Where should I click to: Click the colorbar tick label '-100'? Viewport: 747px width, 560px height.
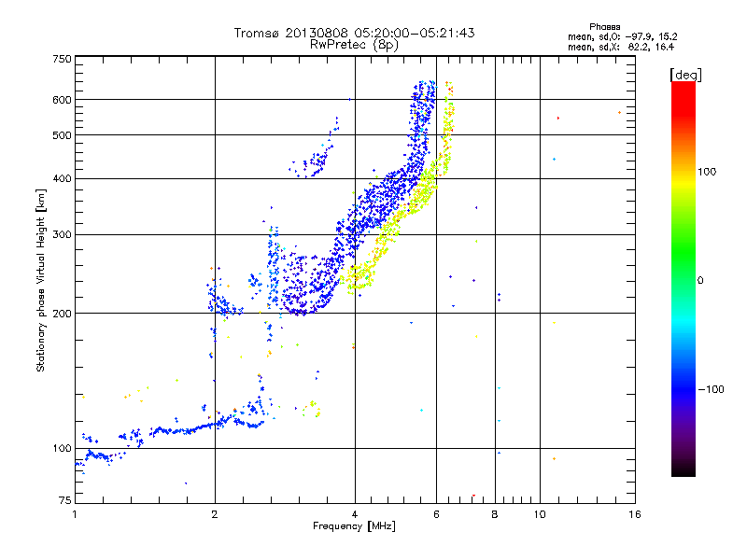[x=711, y=389]
